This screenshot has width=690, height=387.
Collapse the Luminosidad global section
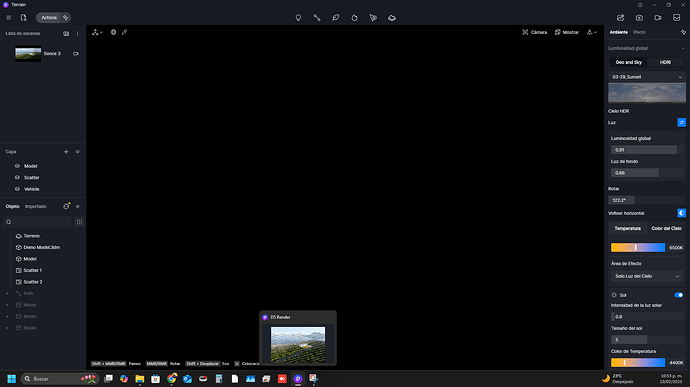click(683, 48)
